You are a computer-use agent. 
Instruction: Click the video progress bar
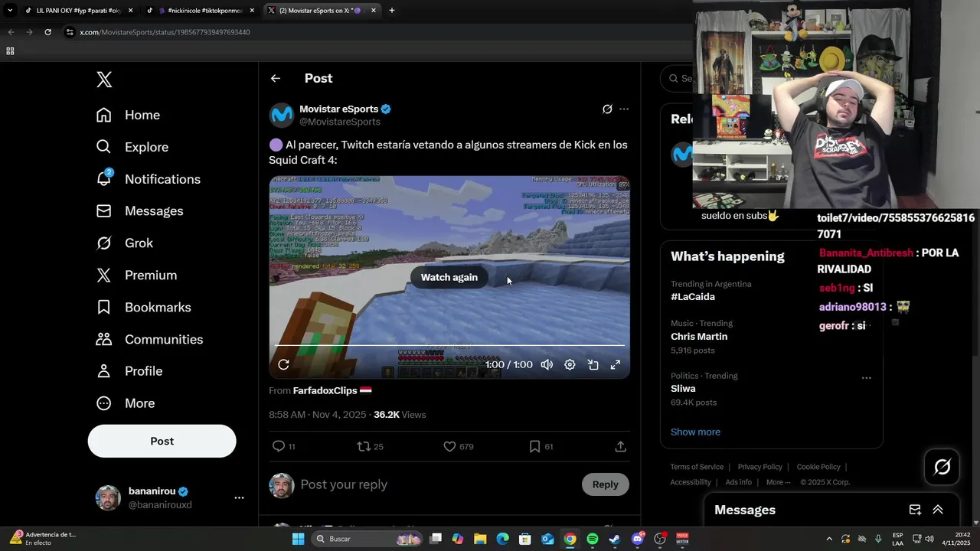(x=449, y=345)
